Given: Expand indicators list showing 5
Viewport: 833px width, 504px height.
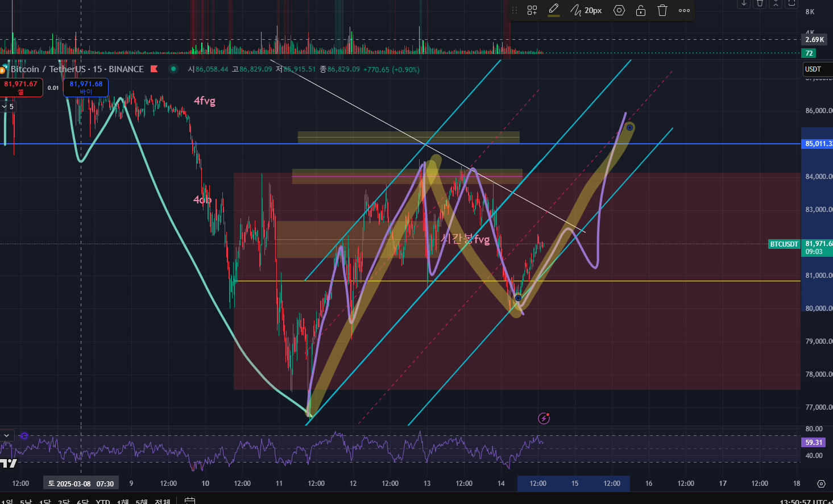Looking at the screenshot, I should pos(8,106).
